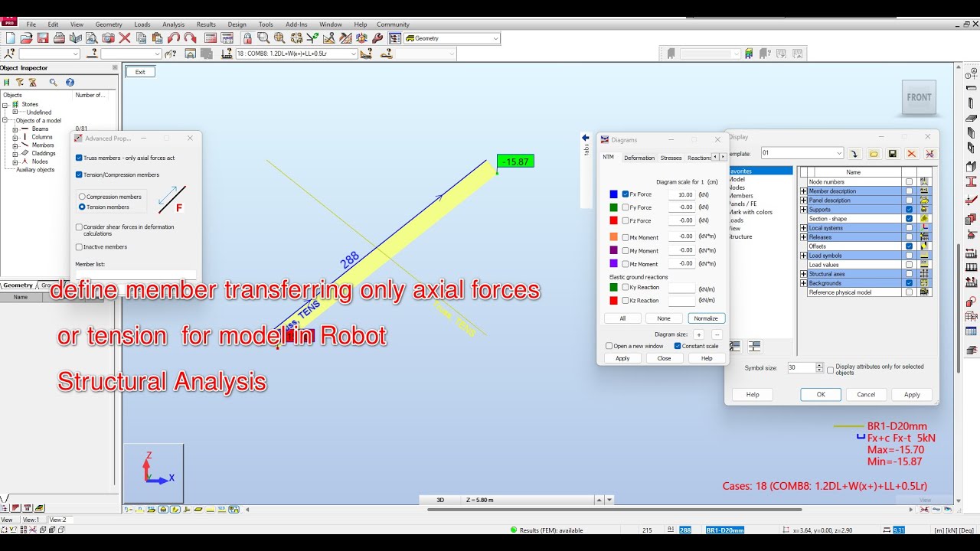The width and height of the screenshot is (980, 551).
Task: Open the Geometry menu
Action: click(109, 24)
